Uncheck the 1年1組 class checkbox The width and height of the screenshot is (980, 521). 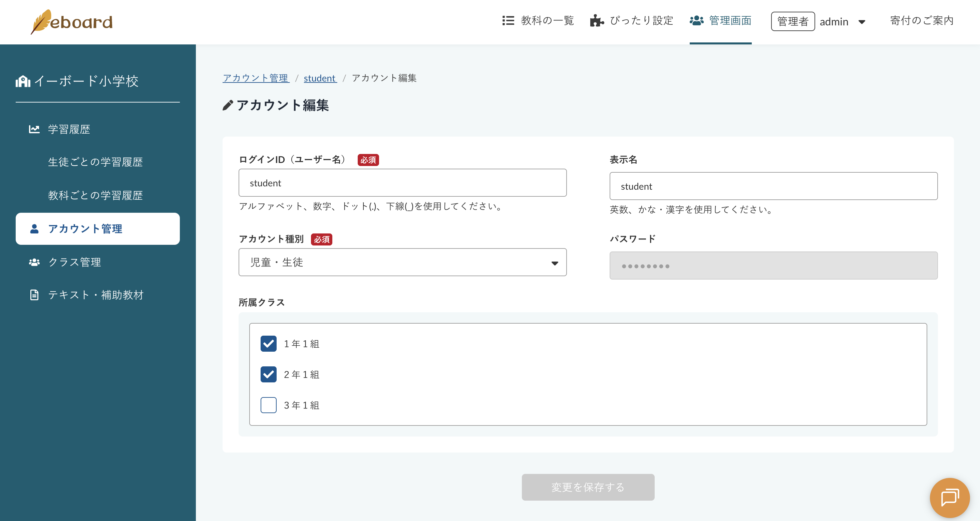[269, 344]
